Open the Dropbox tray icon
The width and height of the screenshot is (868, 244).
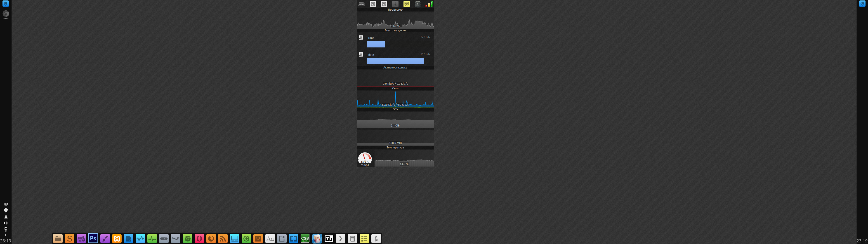6,204
